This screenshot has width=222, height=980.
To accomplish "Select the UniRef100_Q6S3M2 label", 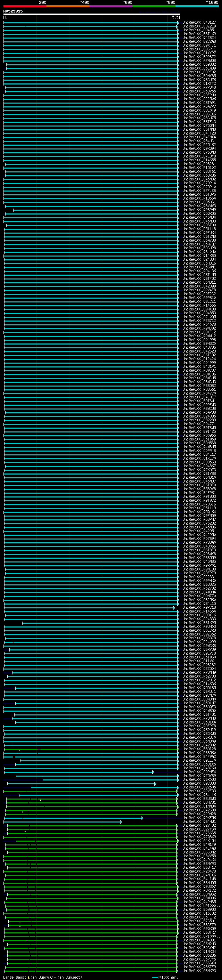I will (199, 852).
